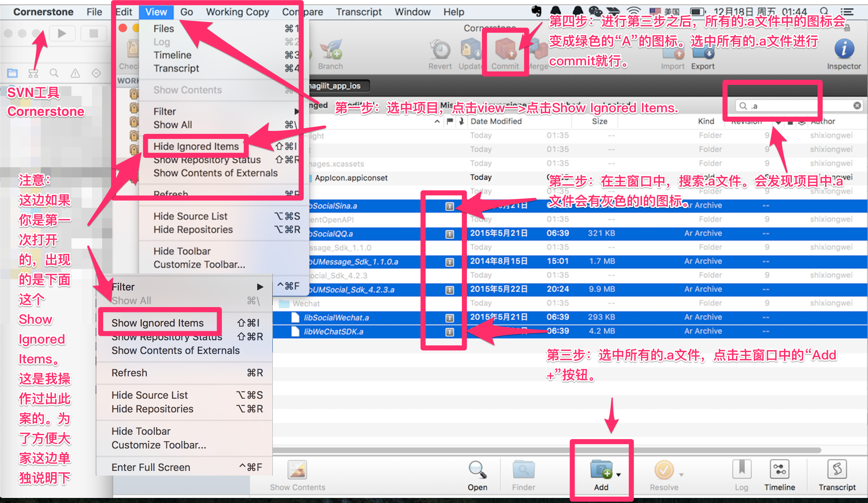Screen dimensions: 868x503
Task: Click the sort-order chevron beside Date Modified
Action: [437, 122]
